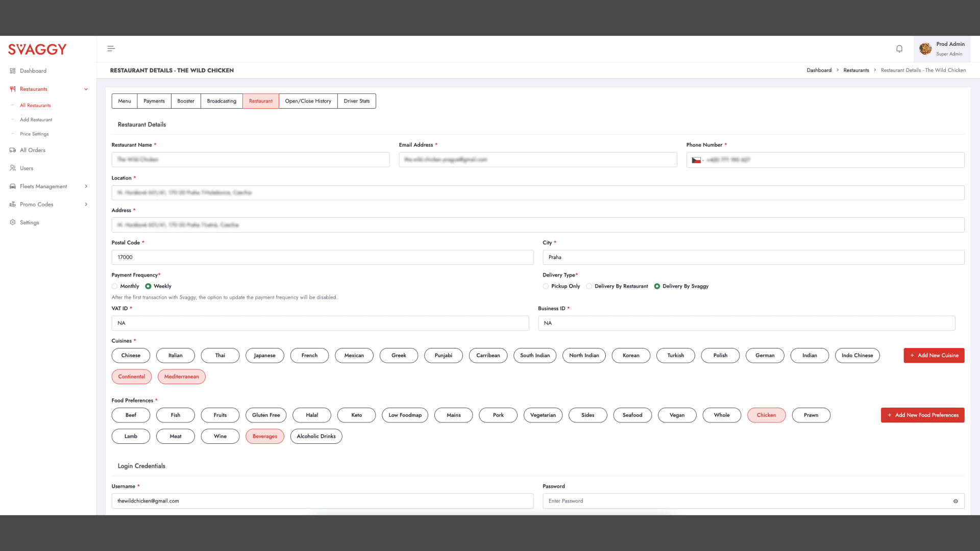The image size is (980, 551).
Task: Open Add Restaurant sidebar link
Action: [36, 120]
